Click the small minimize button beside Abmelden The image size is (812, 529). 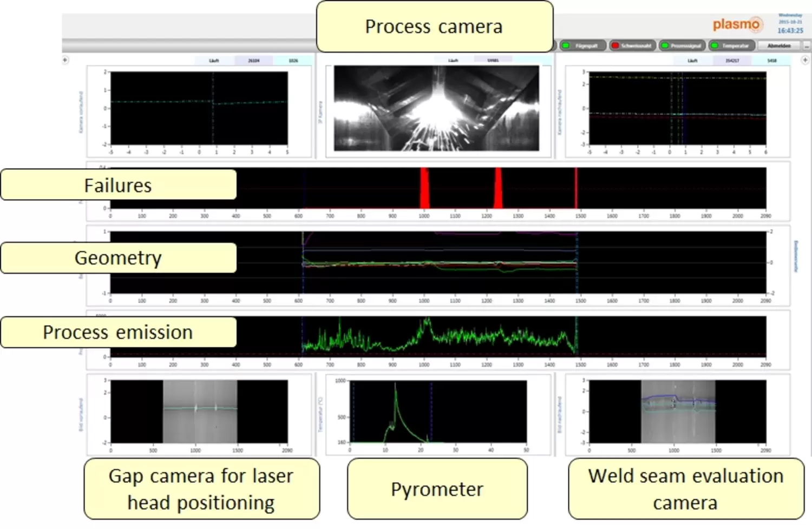[806, 46]
